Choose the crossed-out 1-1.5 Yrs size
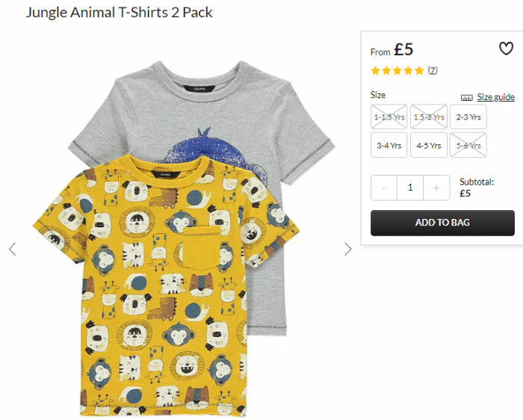The height and width of the screenshot is (420, 523). click(389, 117)
